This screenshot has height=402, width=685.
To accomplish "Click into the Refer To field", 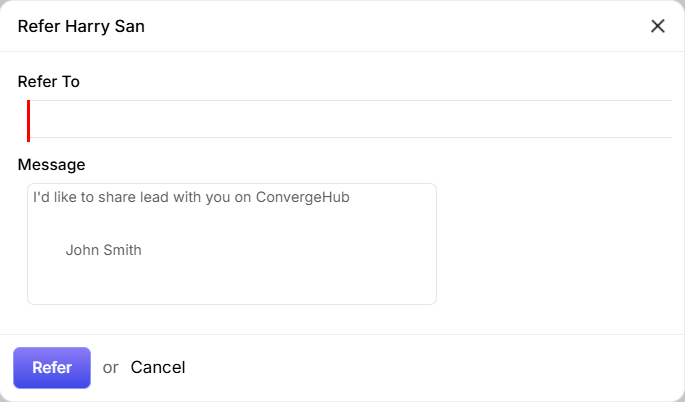I will [350, 119].
